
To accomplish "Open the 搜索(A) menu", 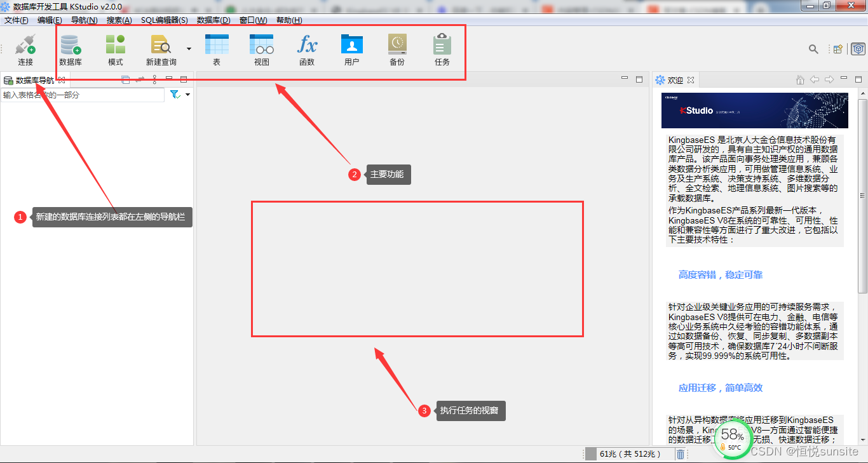I will [x=119, y=20].
